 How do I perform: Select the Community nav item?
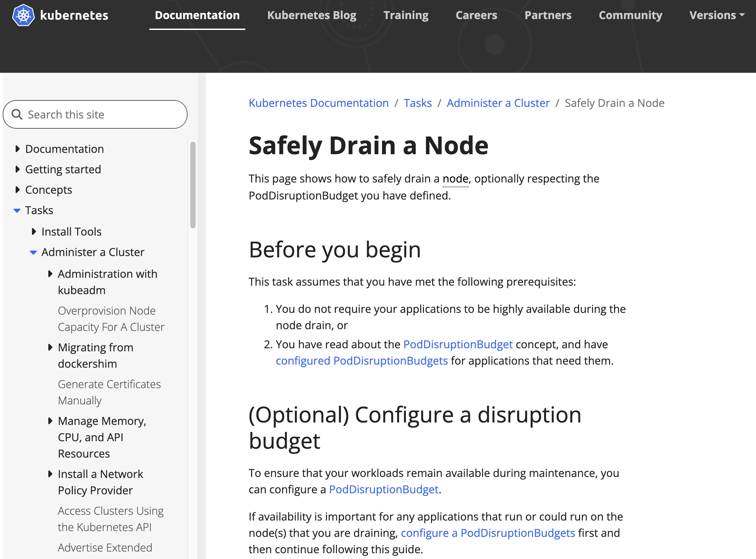pyautogui.click(x=630, y=15)
